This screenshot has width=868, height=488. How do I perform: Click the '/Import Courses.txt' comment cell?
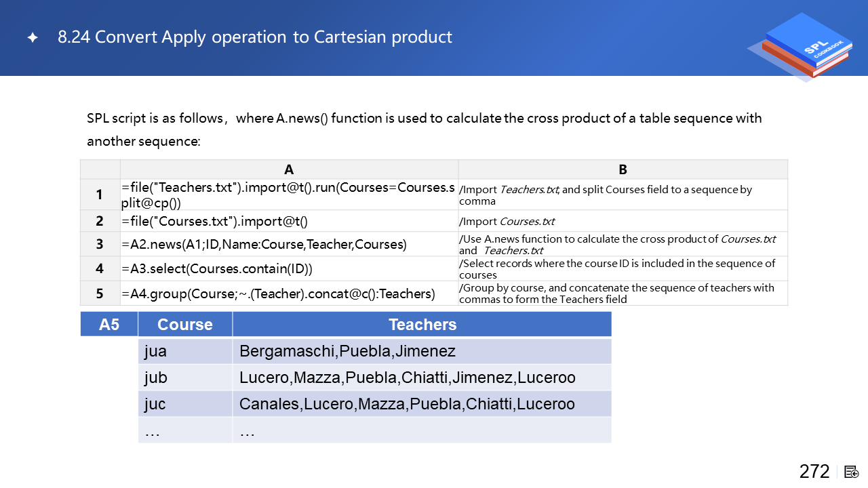(x=623, y=222)
